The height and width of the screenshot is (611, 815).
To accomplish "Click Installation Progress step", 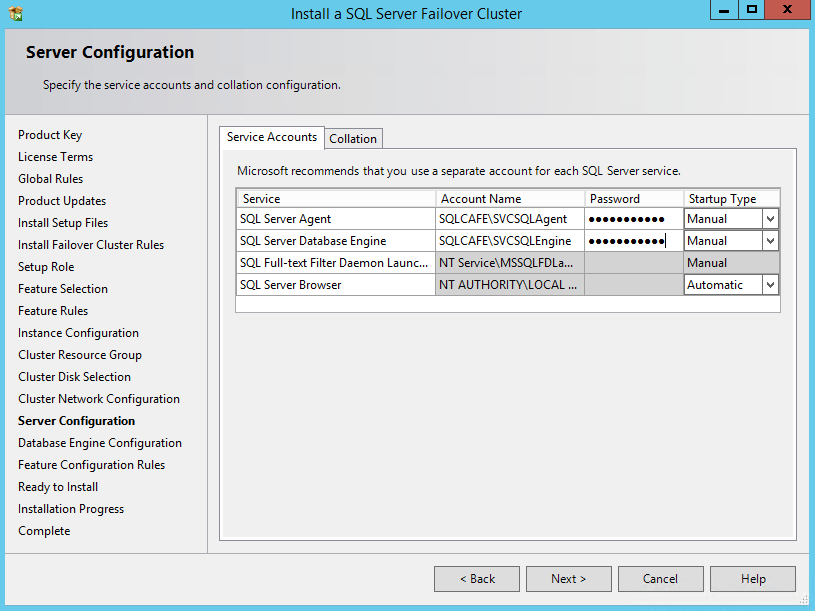I will (x=71, y=509).
